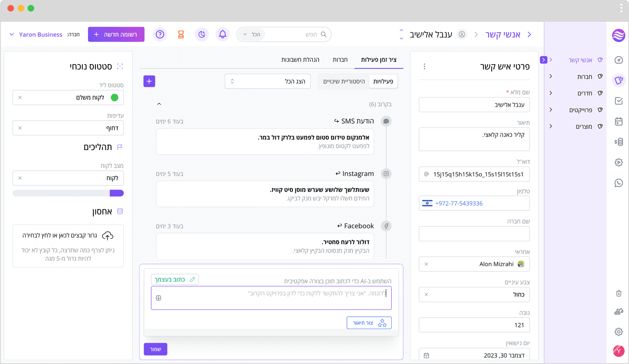Viewport: 629px width, 364px height.
Task: Click the Instagram timeline icon
Action: (x=386, y=174)
